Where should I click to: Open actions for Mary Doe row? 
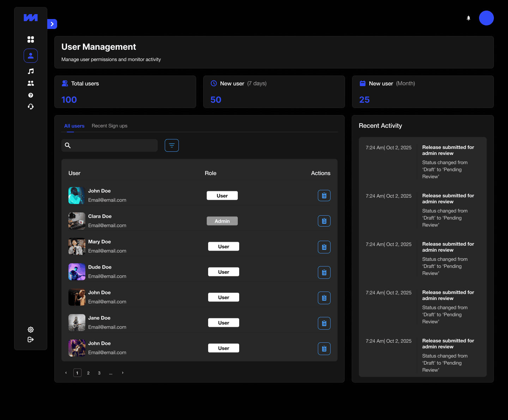point(324,247)
